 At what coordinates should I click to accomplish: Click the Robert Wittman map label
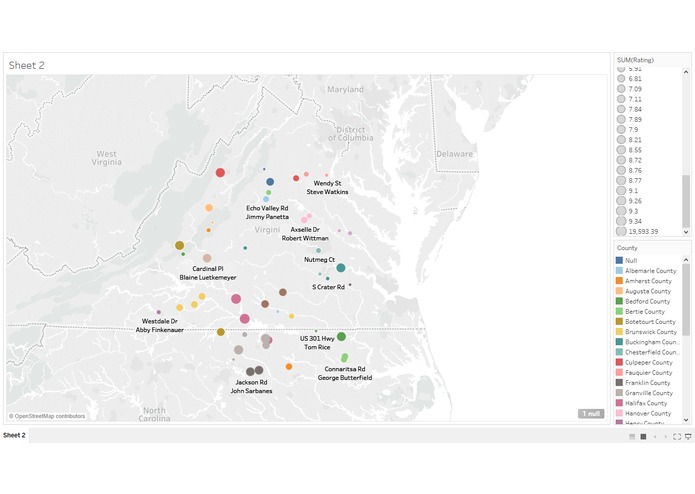(305, 238)
